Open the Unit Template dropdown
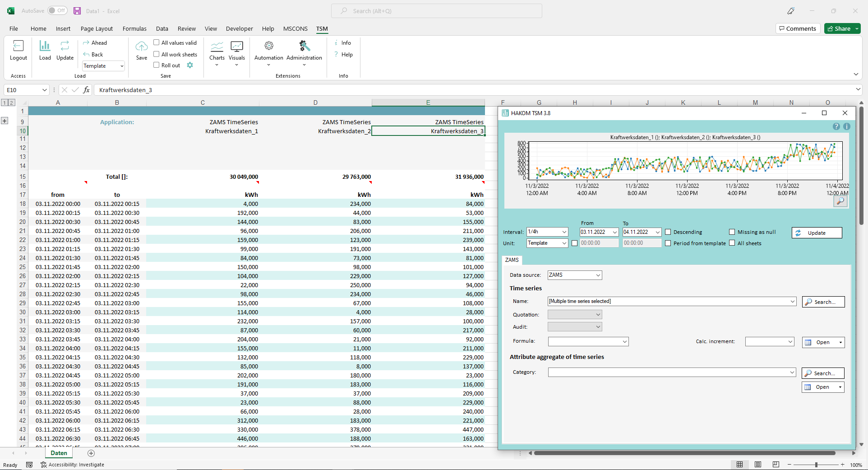The width and height of the screenshot is (868, 470). pyautogui.click(x=564, y=243)
